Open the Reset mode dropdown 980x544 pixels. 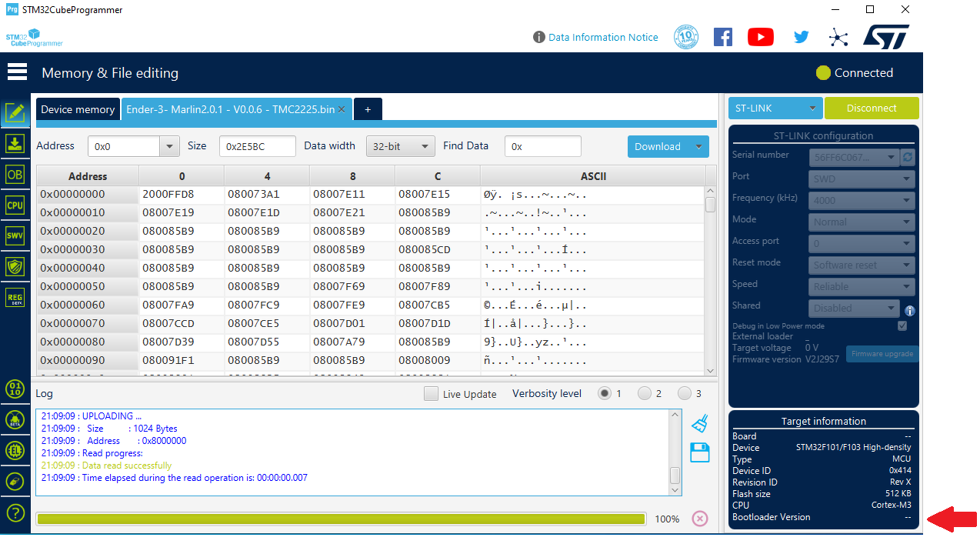[862, 265]
